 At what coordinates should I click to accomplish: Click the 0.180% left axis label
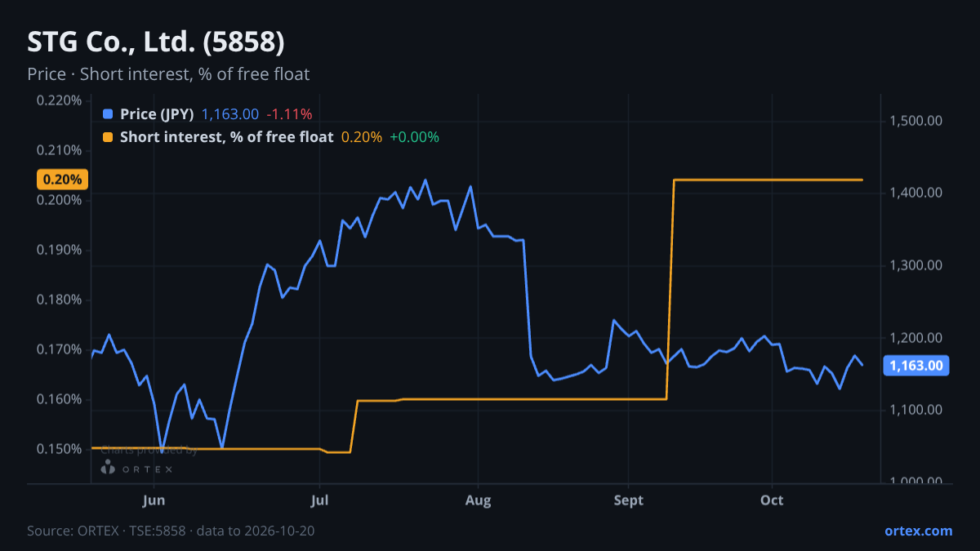tap(60, 300)
